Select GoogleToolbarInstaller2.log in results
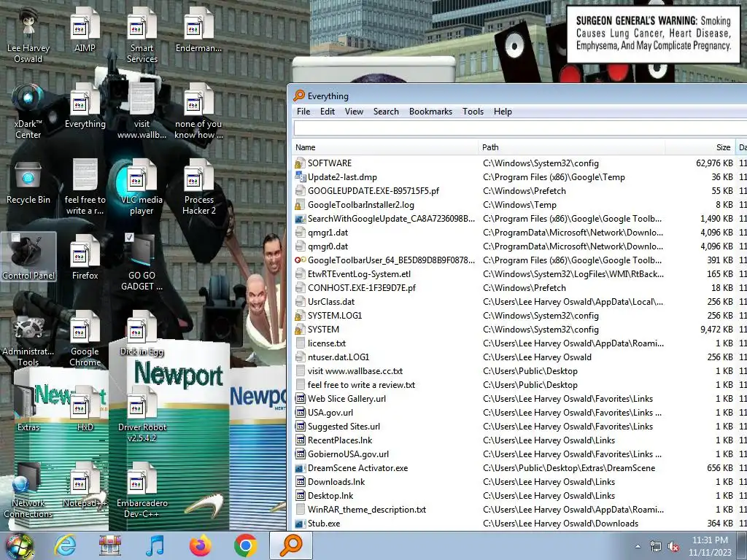This screenshot has height=560, width=747. pos(519,205)
